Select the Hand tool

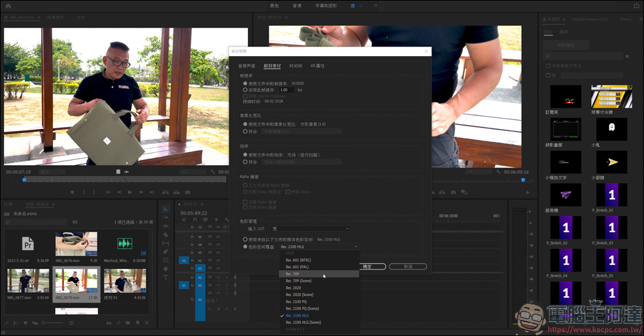(166, 268)
